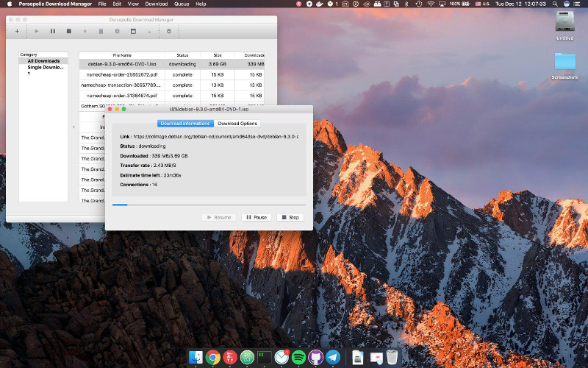The width and height of the screenshot is (588, 368).
Task: Click the download window icon in toolbar
Action: 133,31
